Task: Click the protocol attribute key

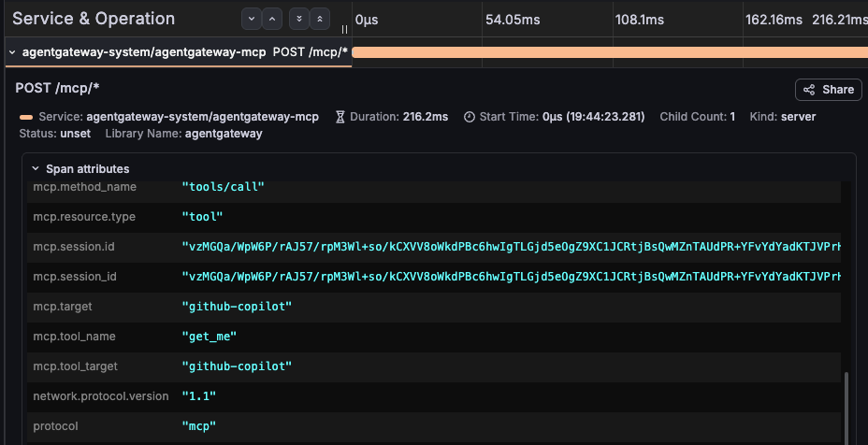Action: point(55,426)
